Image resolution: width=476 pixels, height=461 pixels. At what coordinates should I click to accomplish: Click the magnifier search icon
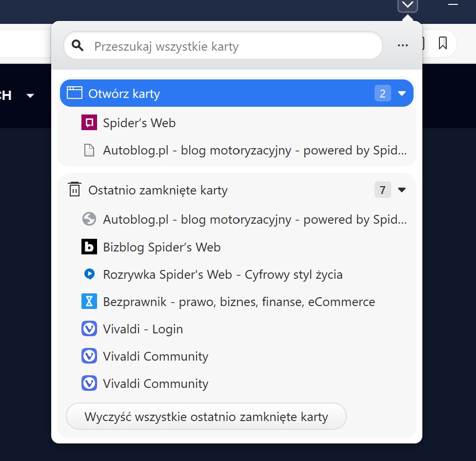click(78, 45)
